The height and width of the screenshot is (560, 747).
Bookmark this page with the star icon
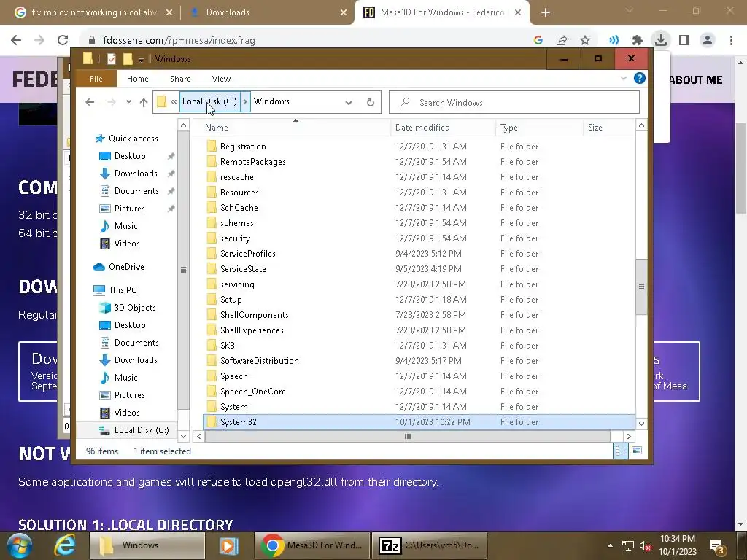[x=585, y=41]
